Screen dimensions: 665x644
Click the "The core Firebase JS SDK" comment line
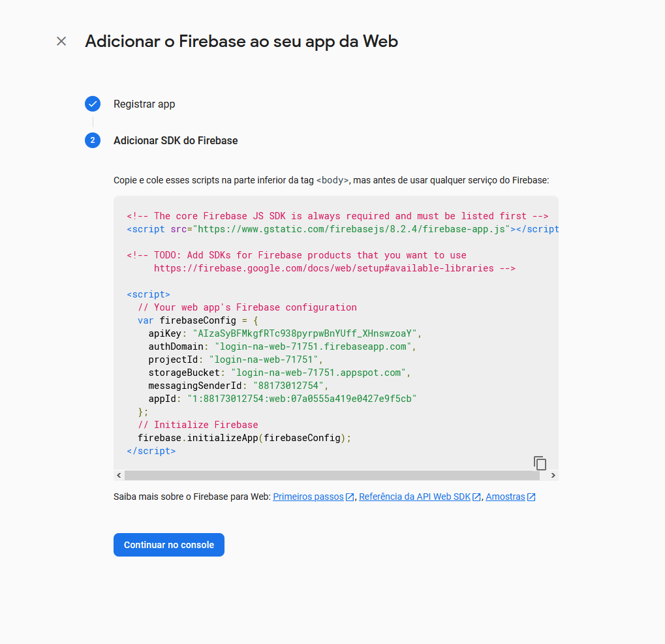coord(337,216)
